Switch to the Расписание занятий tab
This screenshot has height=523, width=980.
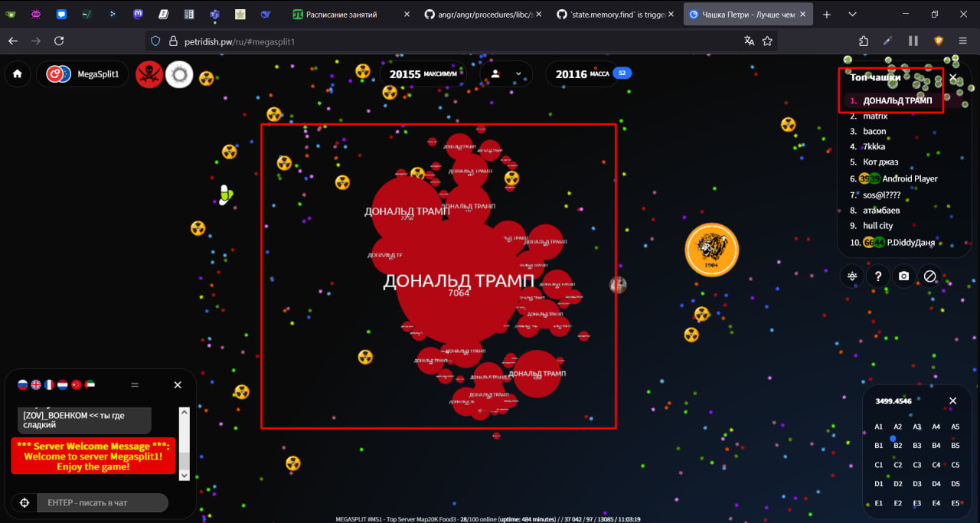click(x=345, y=15)
